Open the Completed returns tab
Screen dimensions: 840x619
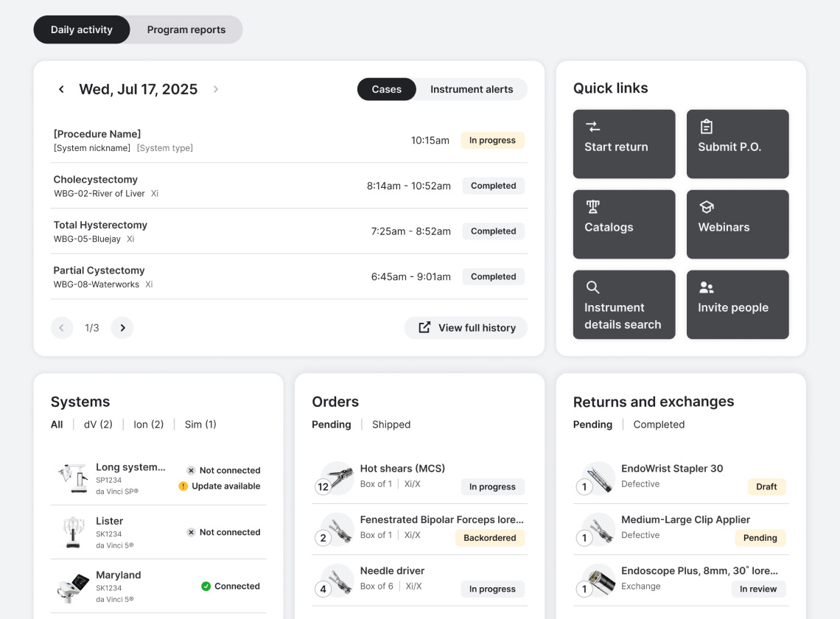pos(658,424)
